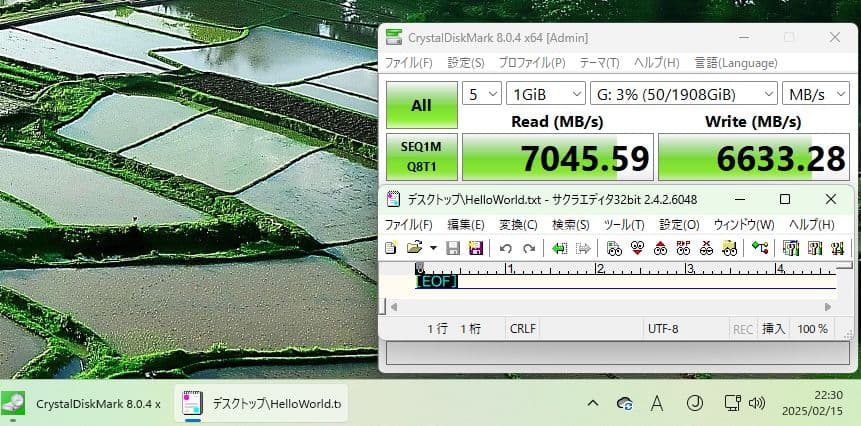Open ヘルプ(H) menu in Sakura Editor

point(812,225)
